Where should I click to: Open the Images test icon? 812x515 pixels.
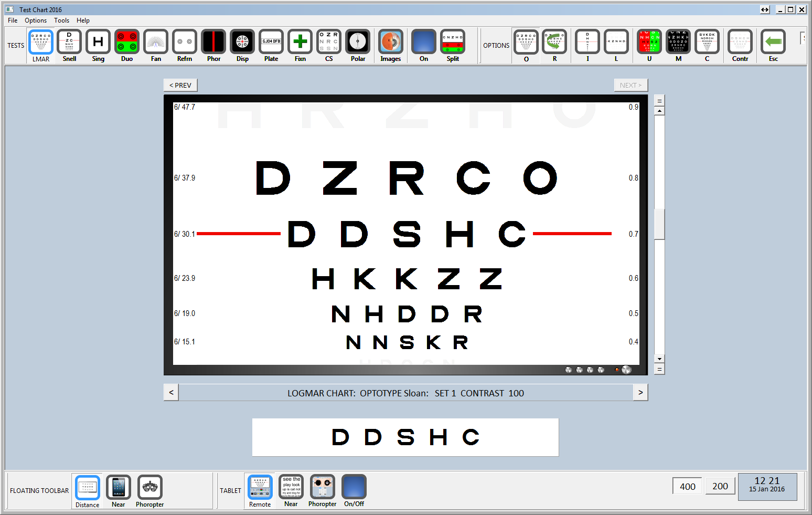tap(391, 42)
